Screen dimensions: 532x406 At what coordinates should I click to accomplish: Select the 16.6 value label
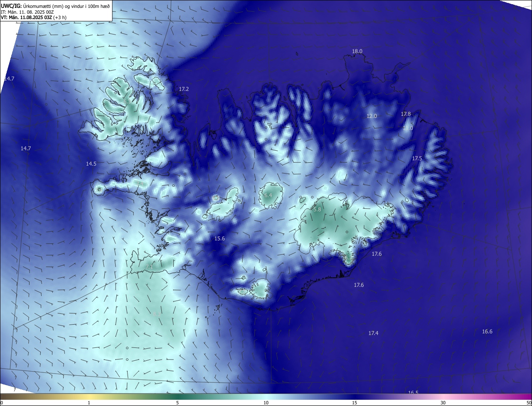[487, 332]
